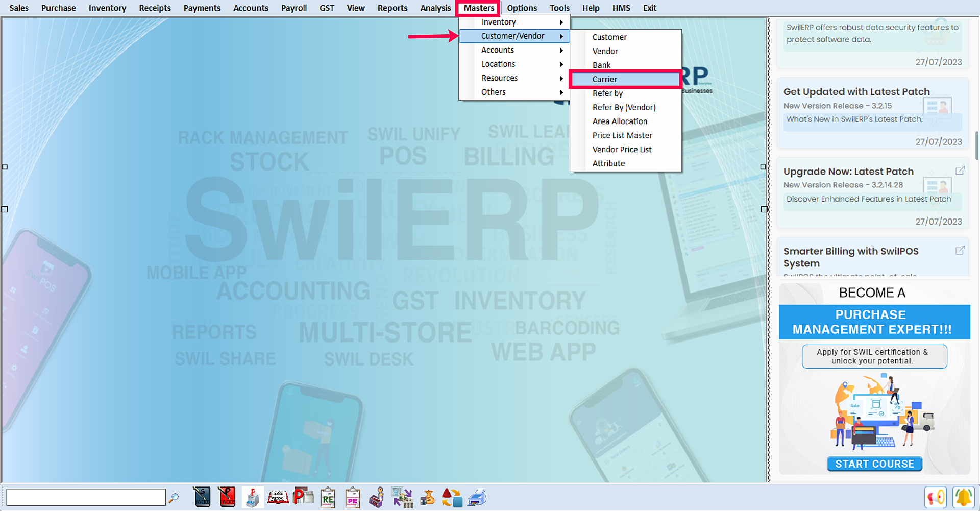Click the POS machine icon with red P
980x511 pixels.
point(253,497)
